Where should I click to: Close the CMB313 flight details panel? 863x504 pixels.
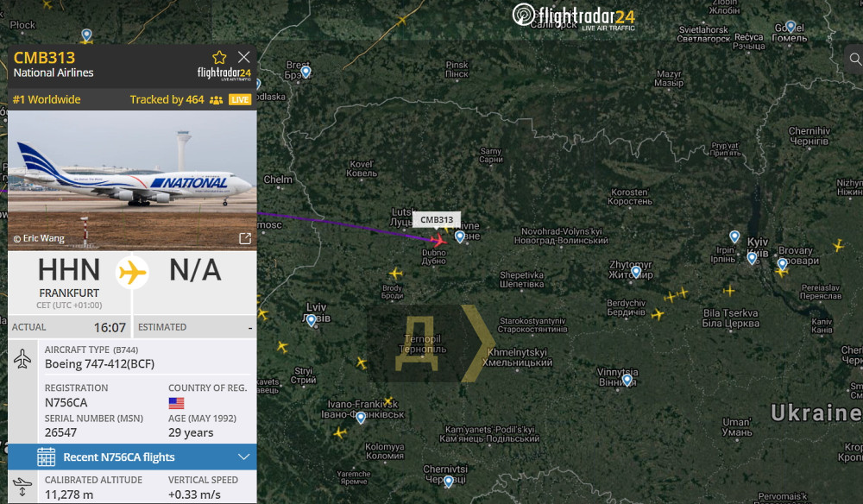point(244,57)
